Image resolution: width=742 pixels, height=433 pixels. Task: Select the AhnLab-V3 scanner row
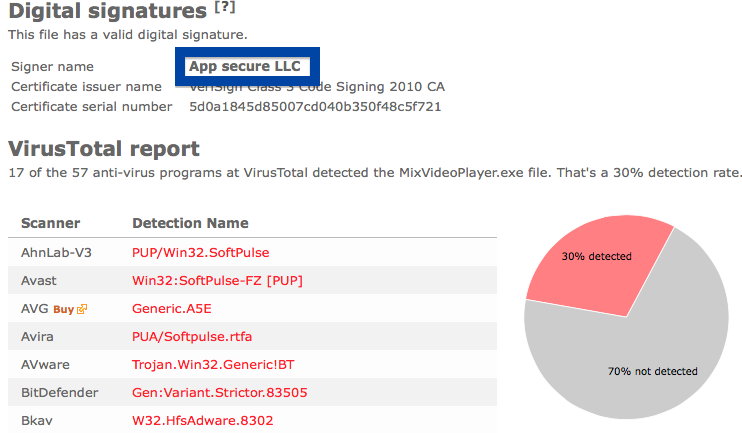252,253
